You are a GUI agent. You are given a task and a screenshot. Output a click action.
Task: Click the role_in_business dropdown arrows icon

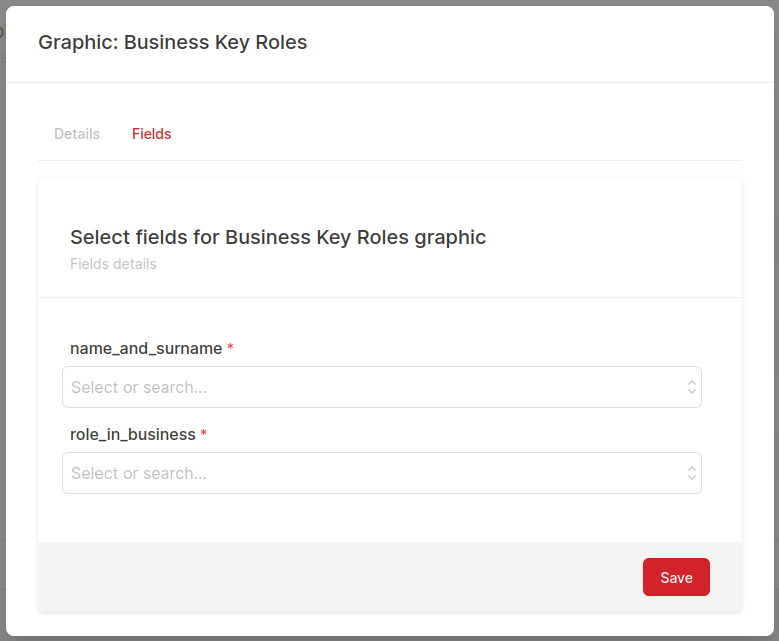click(x=692, y=473)
